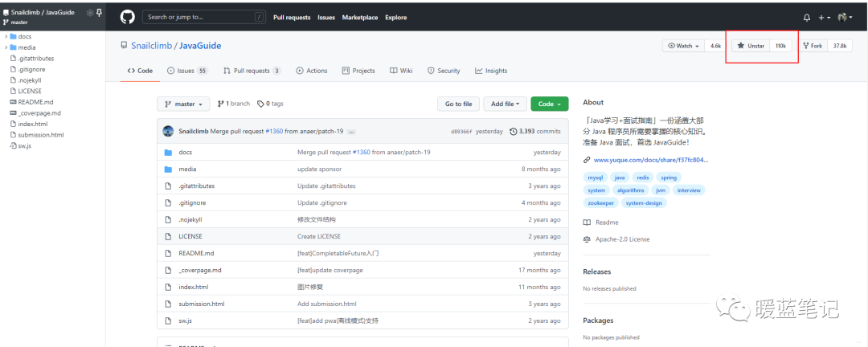Expand the commit message ellipsis

[351, 131]
